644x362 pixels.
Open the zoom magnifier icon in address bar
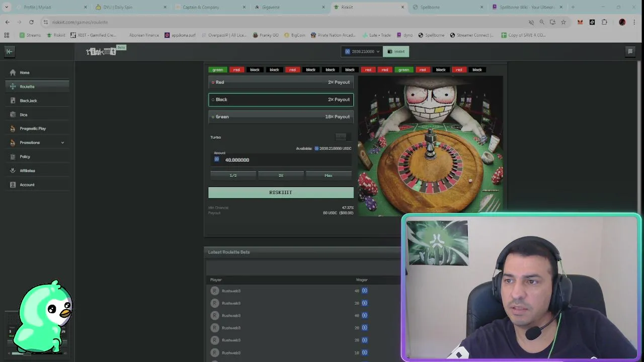click(542, 22)
